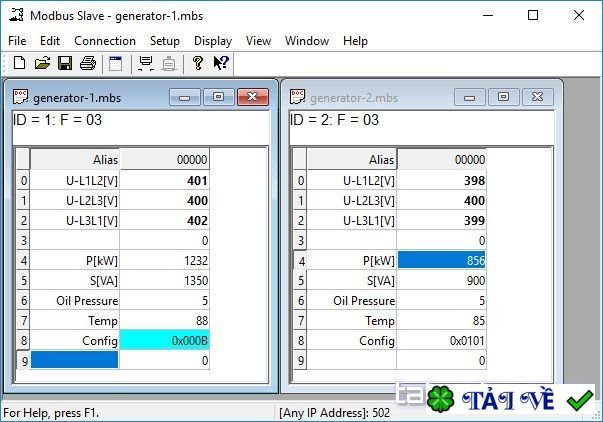Select value 398 in generator-2 window
Screen dimensions: 603x422
441,180
